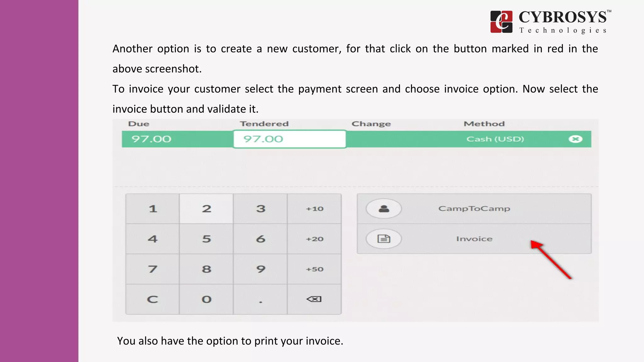Viewport: 644px width, 362px height.
Task: Choose the Invoice option button
Action: [x=474, y=239]
